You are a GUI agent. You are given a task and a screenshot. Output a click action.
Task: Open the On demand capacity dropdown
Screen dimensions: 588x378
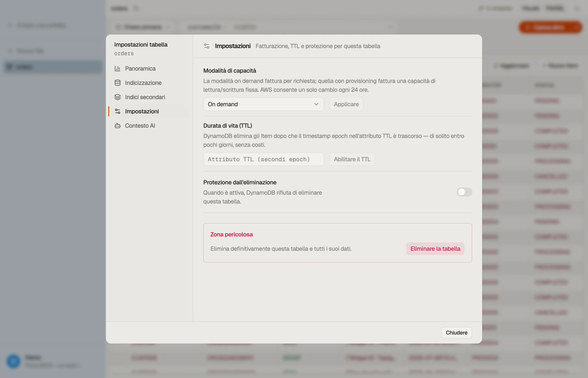(x=264, y=104)
